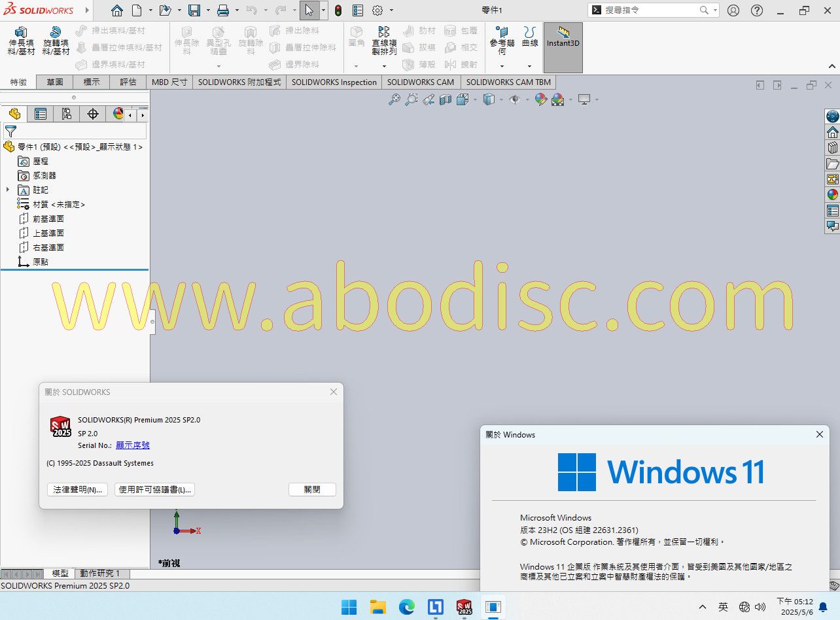This screenshot has height=620, width=840.
Task: Click the 顯示序號 serial number link
Action: click(133, 445)
